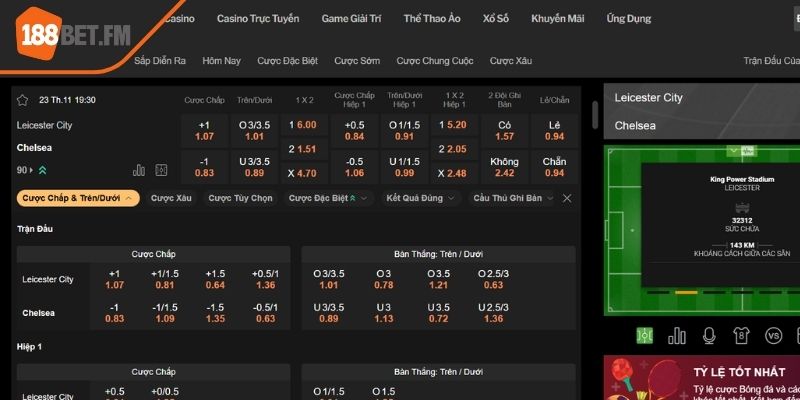Bet Leicester +1.5 at 0.64

[x=215, y=280]
